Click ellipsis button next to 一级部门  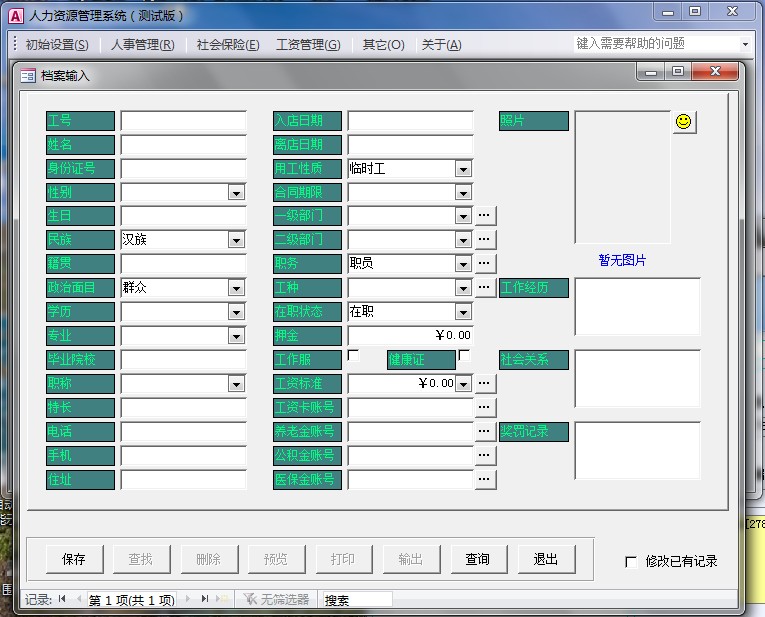click(485, 216)
